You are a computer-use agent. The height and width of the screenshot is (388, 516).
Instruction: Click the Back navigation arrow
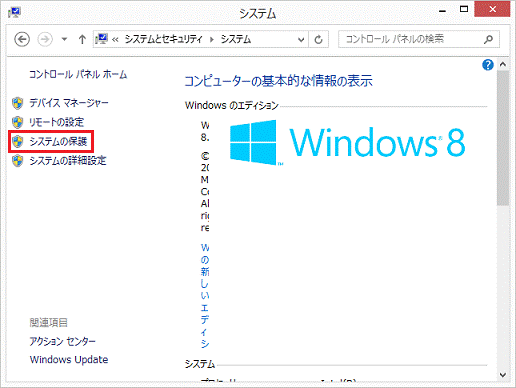click(x=22, y=40)
